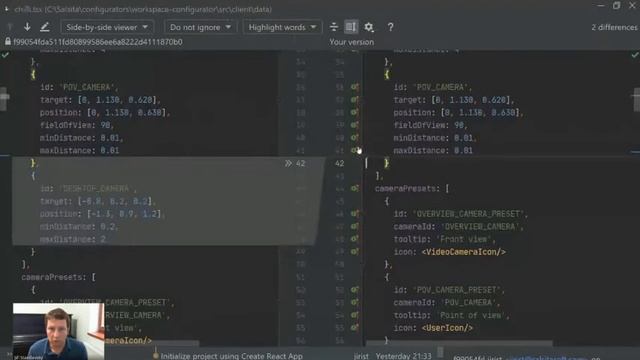Click gutter icon beside 'POV_CAMERA_PRESET' line
The image size is (640, 360).
click(355, 289)
